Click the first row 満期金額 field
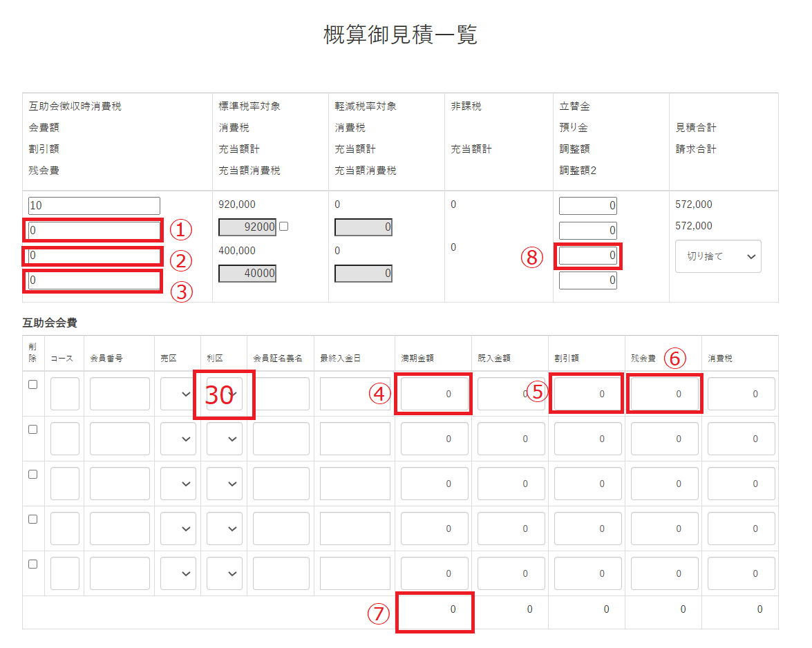The image size is (812, 648). point(434,394)
